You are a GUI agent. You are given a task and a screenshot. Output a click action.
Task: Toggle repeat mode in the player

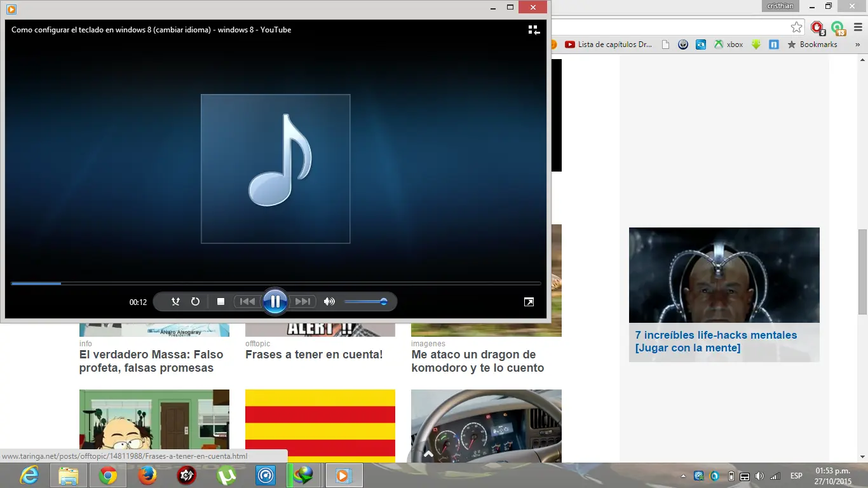(196, 302)
